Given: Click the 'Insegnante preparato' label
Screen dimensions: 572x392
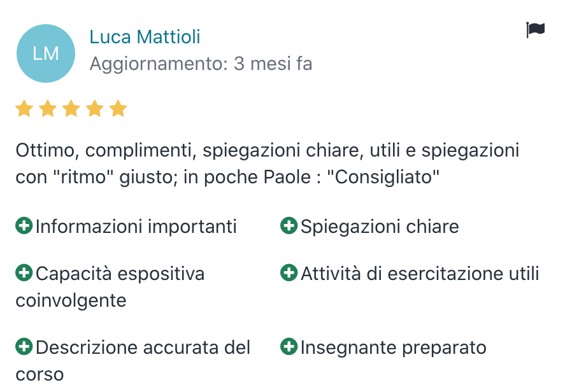Looking at the screenshot, I should tap(393, 348).
